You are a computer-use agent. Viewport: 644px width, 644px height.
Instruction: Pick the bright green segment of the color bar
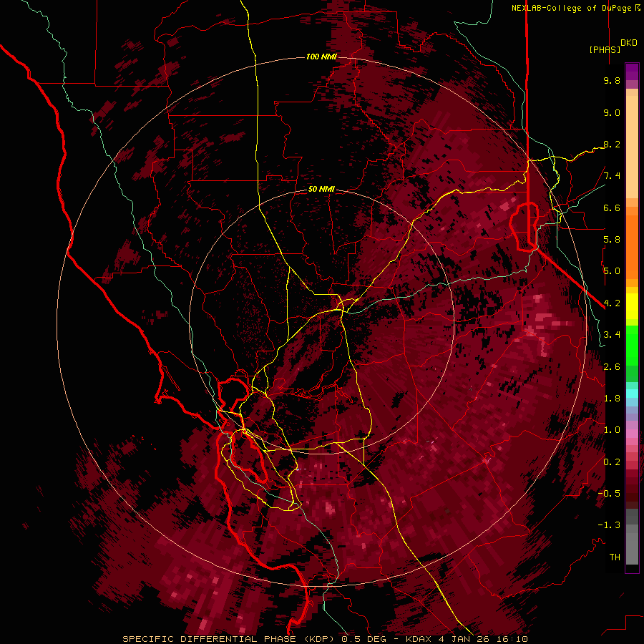(x=632, y=346)
